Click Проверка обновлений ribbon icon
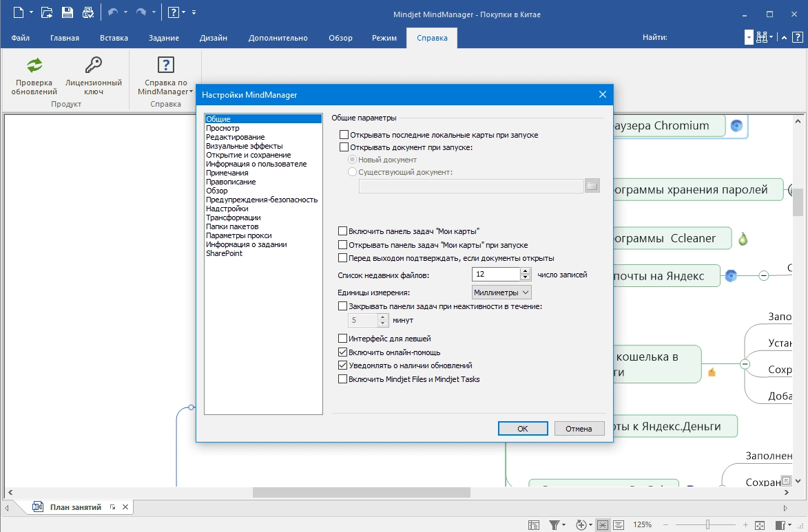Screen dimensions: 808x532 34,65
